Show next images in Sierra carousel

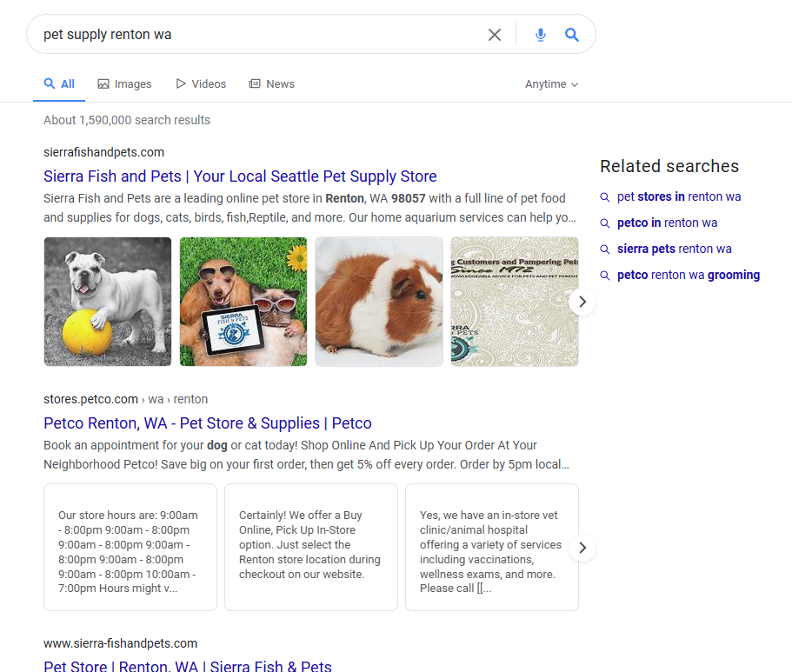point(582,302)
